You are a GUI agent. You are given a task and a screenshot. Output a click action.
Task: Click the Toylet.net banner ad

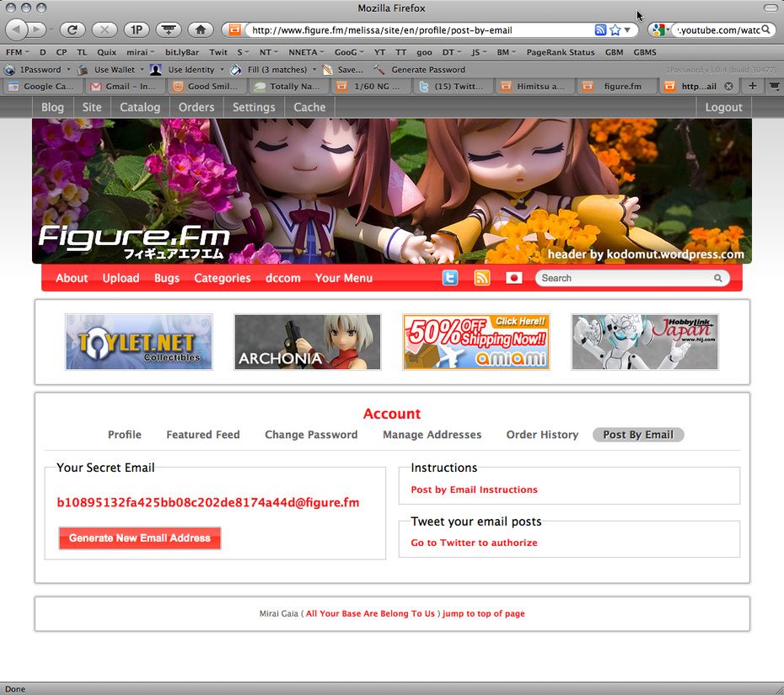coord(138,342)
